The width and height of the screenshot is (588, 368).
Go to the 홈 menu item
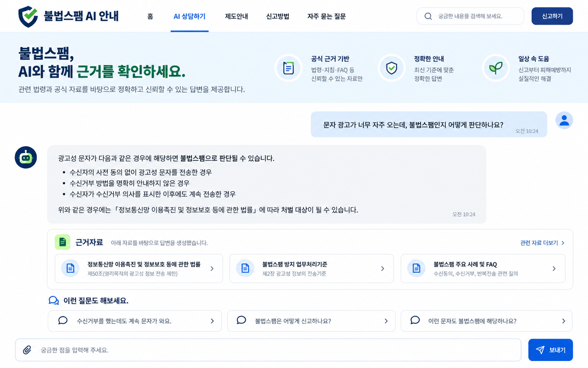[150, 16]
